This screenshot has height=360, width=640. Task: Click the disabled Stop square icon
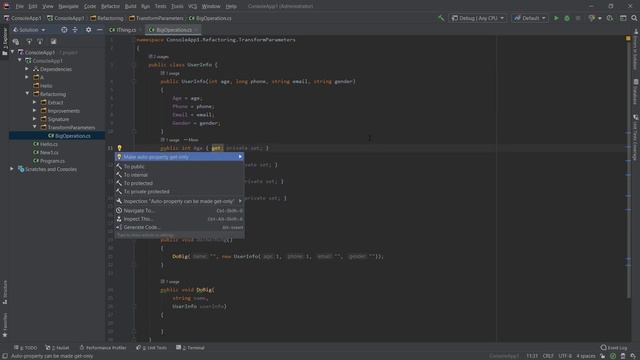[578, 18]
